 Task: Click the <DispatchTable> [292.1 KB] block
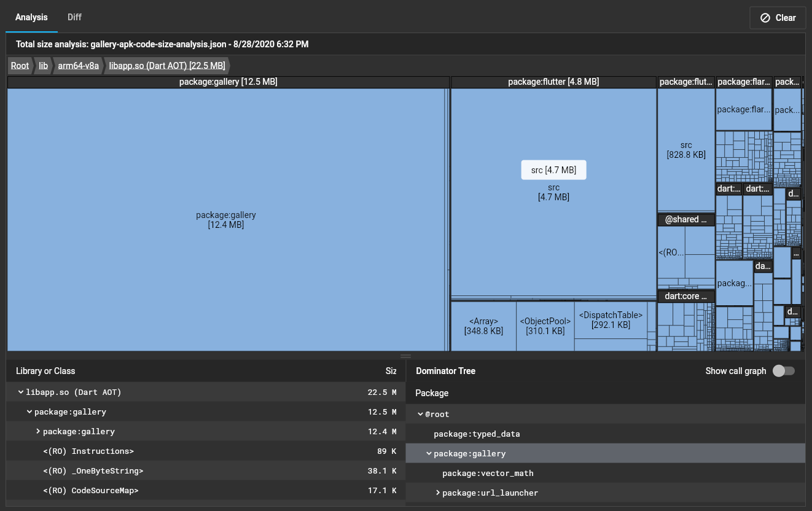pyautogui.click(x=611, y=320)
